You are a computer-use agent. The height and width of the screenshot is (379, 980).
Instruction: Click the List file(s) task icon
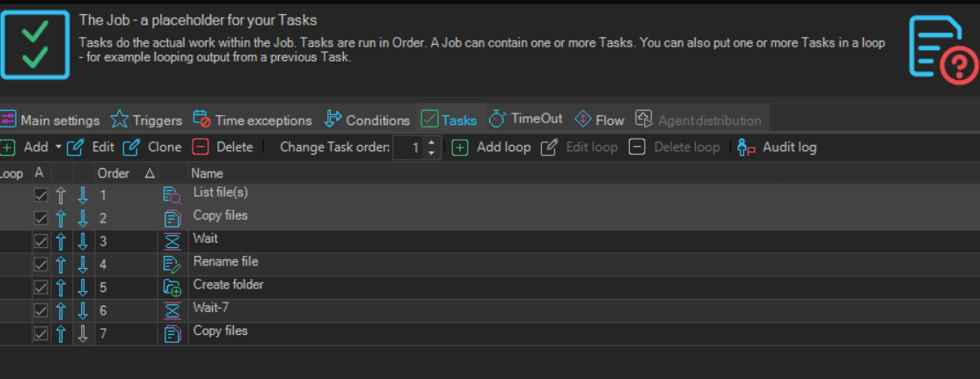pyautogui.click(x=172, y=195)
